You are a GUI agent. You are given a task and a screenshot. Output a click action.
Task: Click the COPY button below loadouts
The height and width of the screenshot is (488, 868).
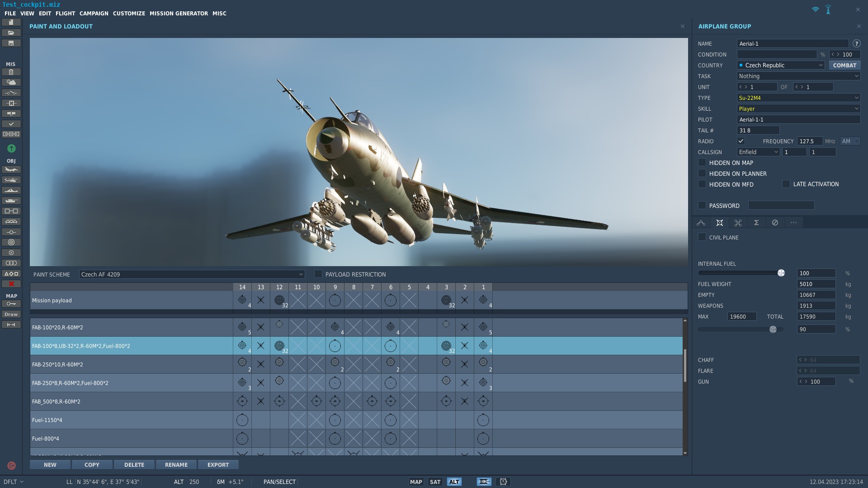(x=92, y=465)
